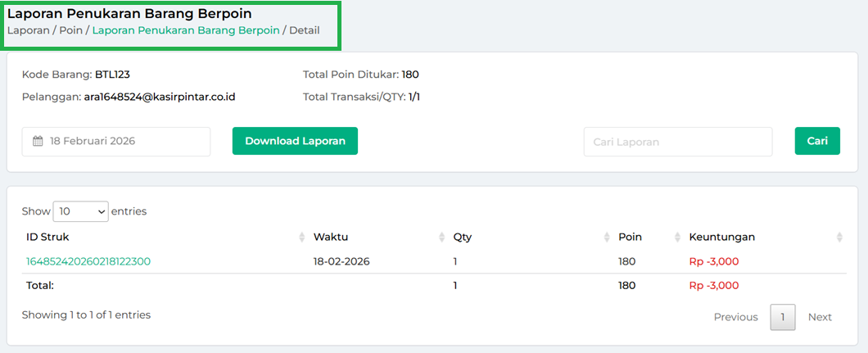Go to the Next page

coord(820,317)
